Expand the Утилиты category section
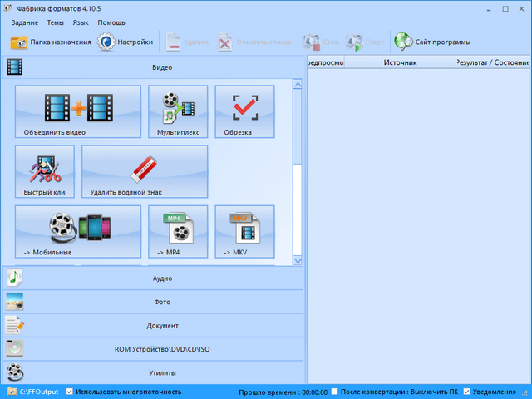The image size is (532, 399). 152,374
